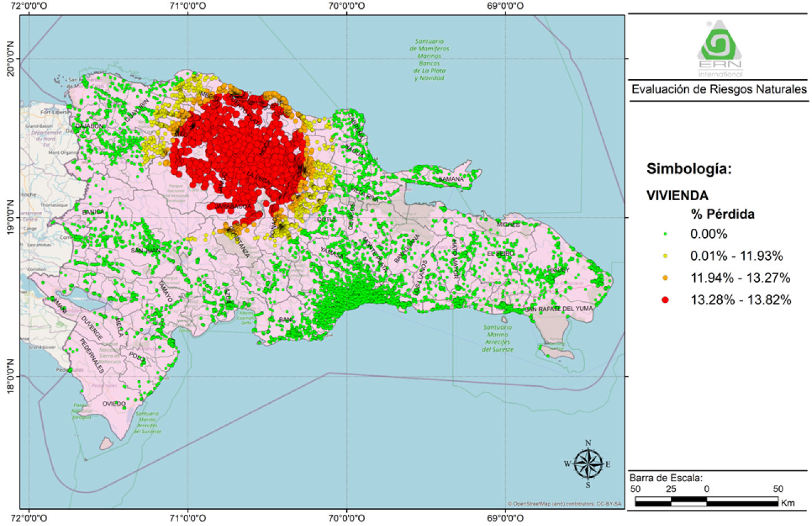Click the compass rose on the map
This screenshot has height=526, width=812.
[588, 463]
